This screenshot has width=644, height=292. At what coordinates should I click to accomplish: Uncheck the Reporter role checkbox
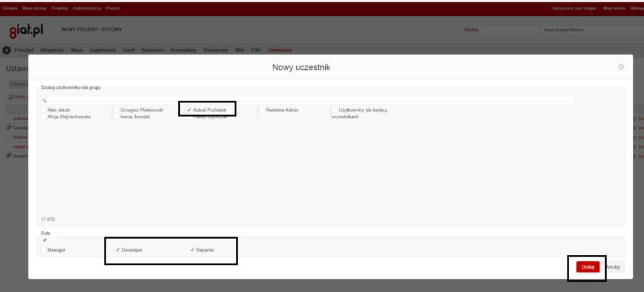click(192, 250)
